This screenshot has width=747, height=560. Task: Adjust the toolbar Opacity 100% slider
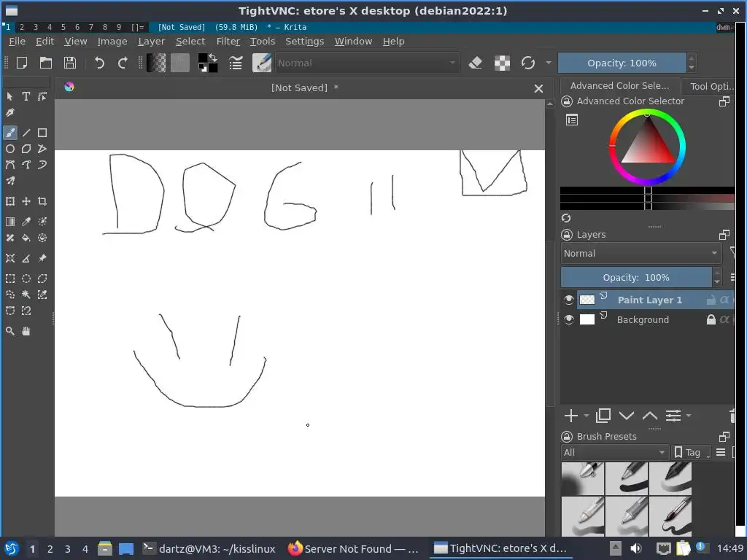pos(622,63)
